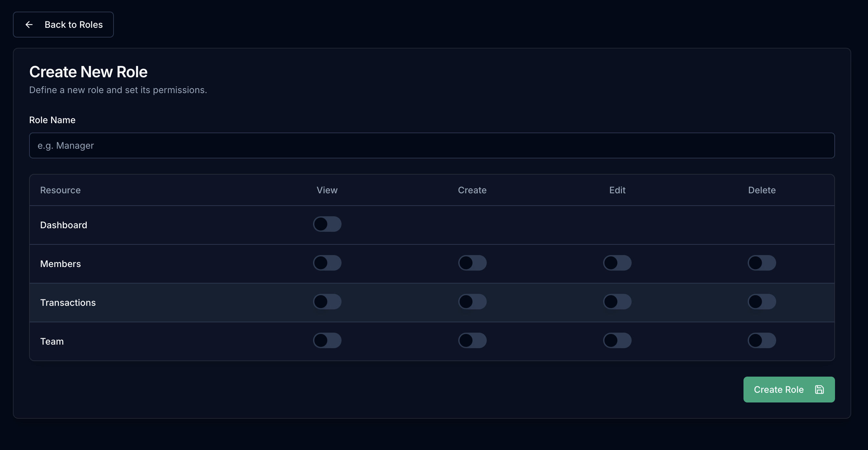The image size is (868, 450).
Task: Turn on Team View permission
Action: (327, 340)
